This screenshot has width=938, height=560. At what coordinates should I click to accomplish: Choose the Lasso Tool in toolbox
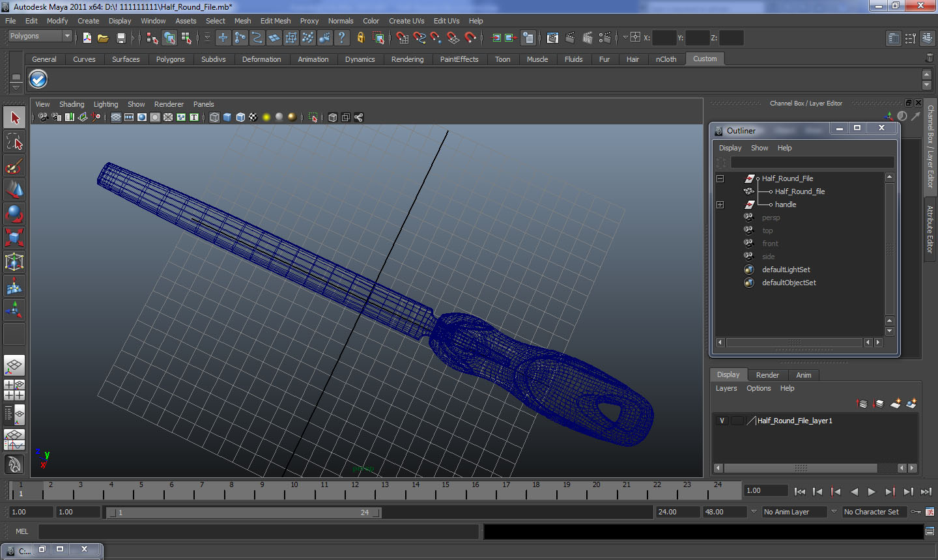pyautogui.click(x=14, y=142)
